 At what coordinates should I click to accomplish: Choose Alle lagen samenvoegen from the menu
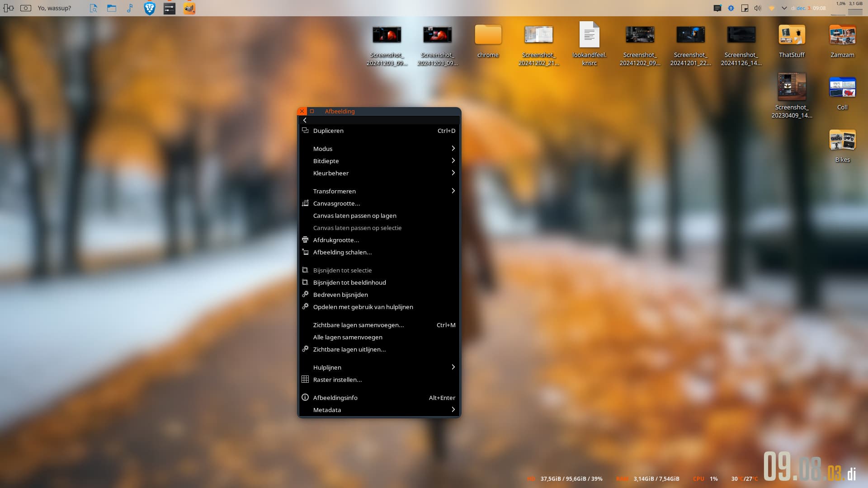[x=348, y=337]
